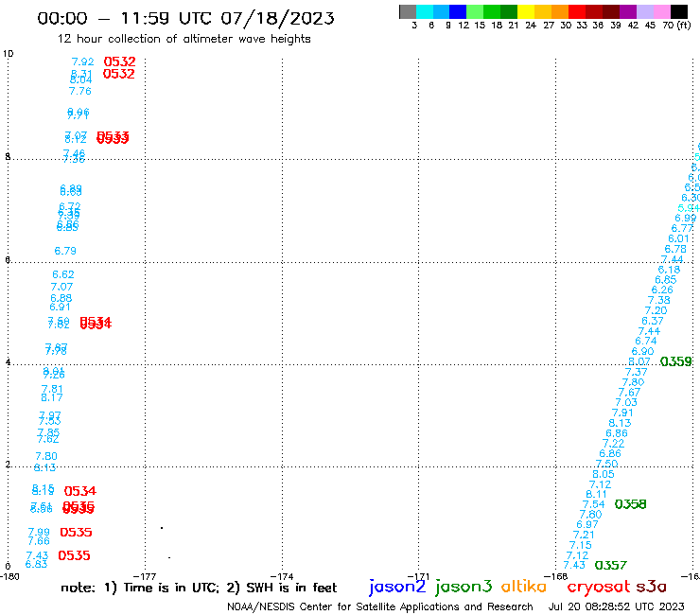Click the longitude axis label '-168'
700x615 pixels.
(555, 576)
